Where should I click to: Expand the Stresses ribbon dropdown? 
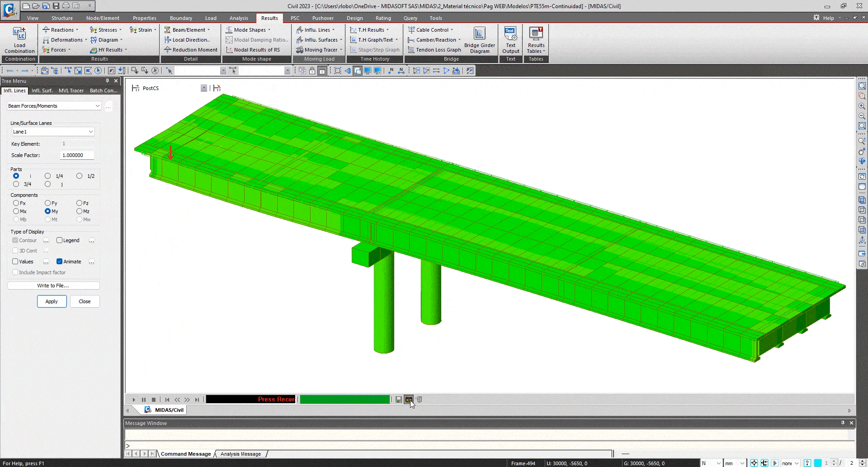120,30
